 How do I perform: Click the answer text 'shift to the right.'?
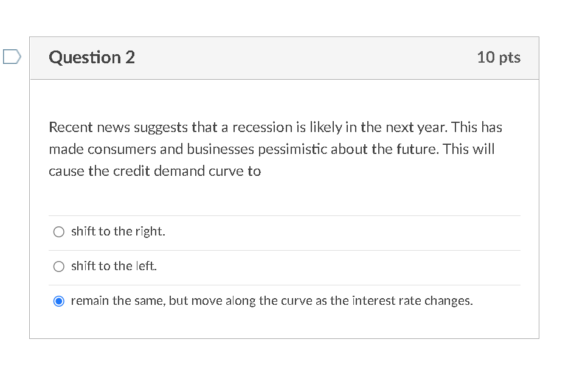(118, 231)
